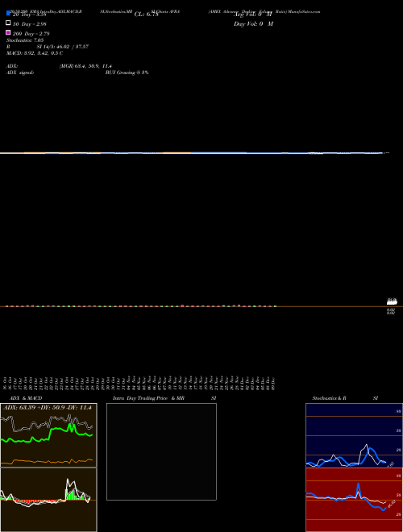403x532 pixels.
Task: Open the red RSI chart panel
Action: coord(354,500)
